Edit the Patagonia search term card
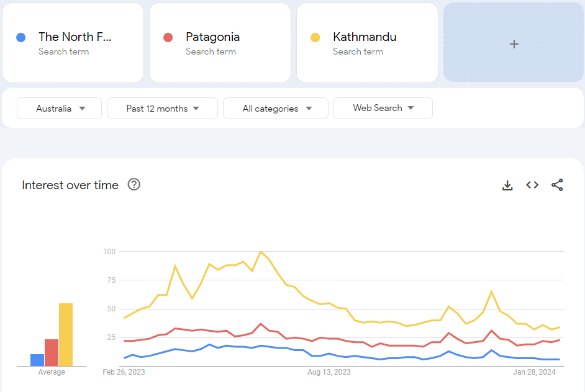 (212, 37)
